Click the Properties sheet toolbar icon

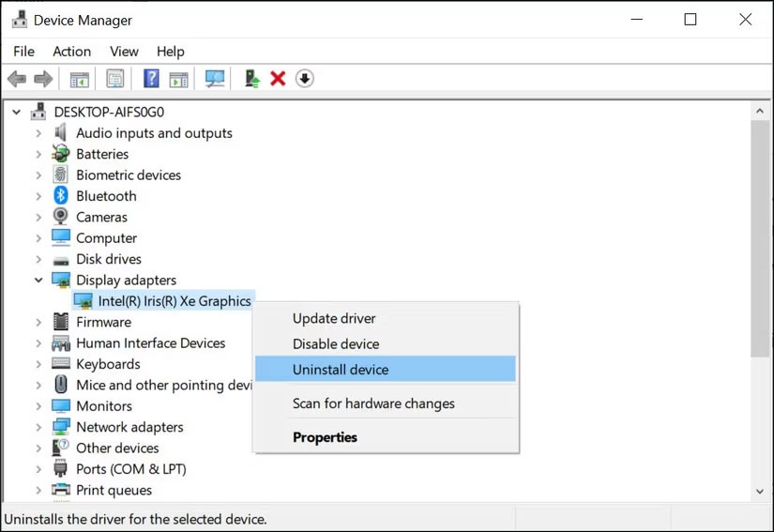(115, 79)
